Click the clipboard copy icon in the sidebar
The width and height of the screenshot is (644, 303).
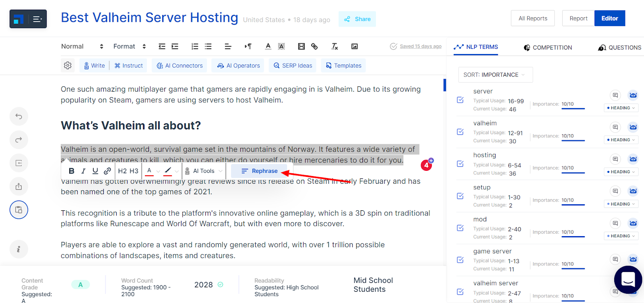point(19,210)
